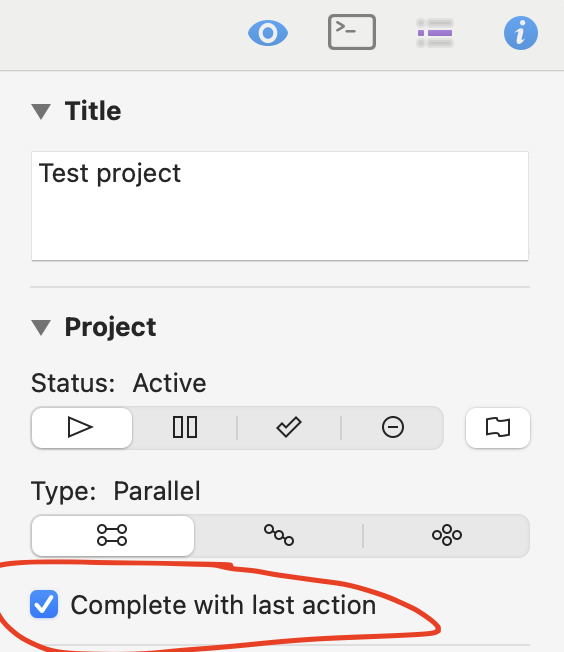Click the Complete with last action label
The width and height of the screenshot is (564, 652).
(x=223, y=605)
